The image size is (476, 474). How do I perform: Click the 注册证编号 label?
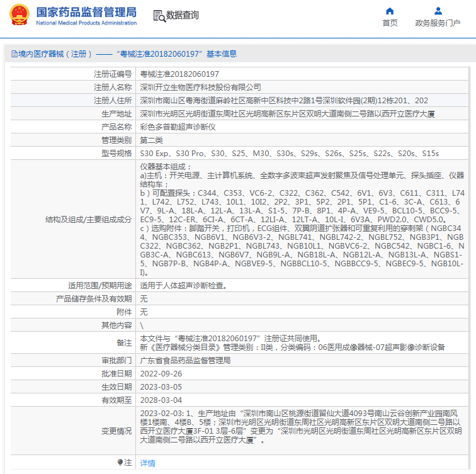click(113, 74)
